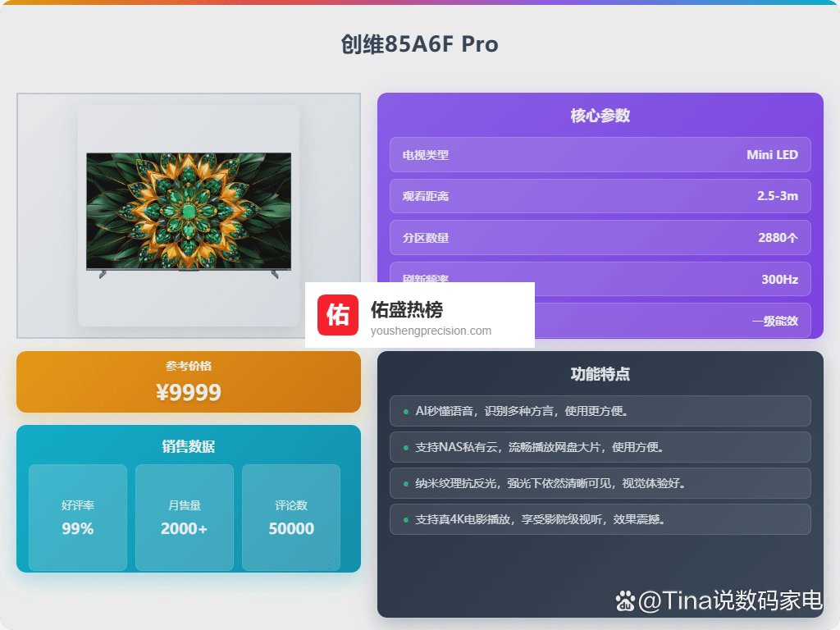Click the 电视类型 Mini LED row

600,155
